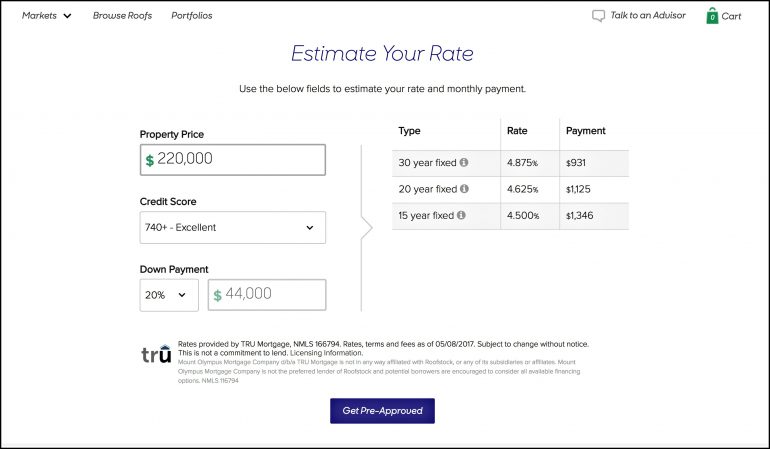Expand the Markets dropdown menu
770x449 pixels.
click(47, 16)
